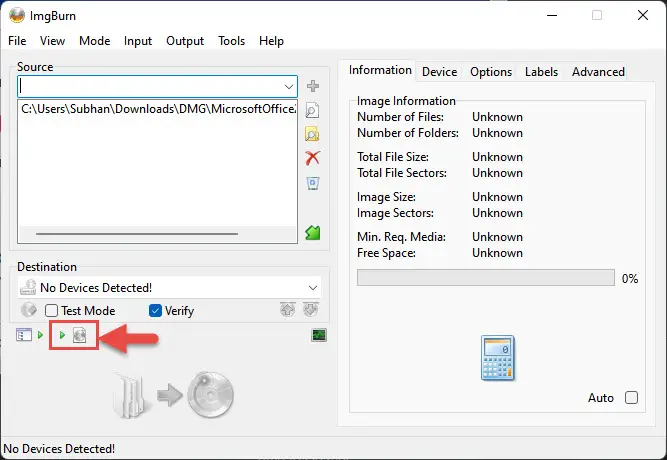
Task: Click the source list horizontal scrollbar
Action: (137, 234)
